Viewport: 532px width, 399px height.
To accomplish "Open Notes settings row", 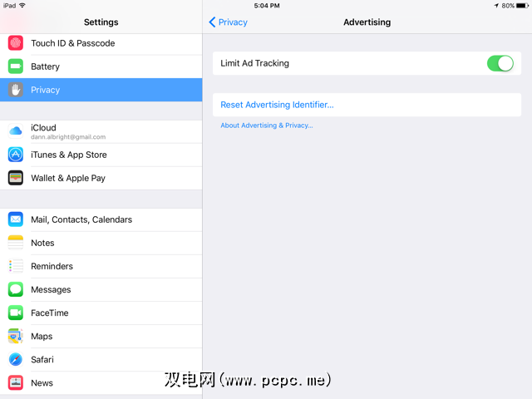I will point(101,243).
